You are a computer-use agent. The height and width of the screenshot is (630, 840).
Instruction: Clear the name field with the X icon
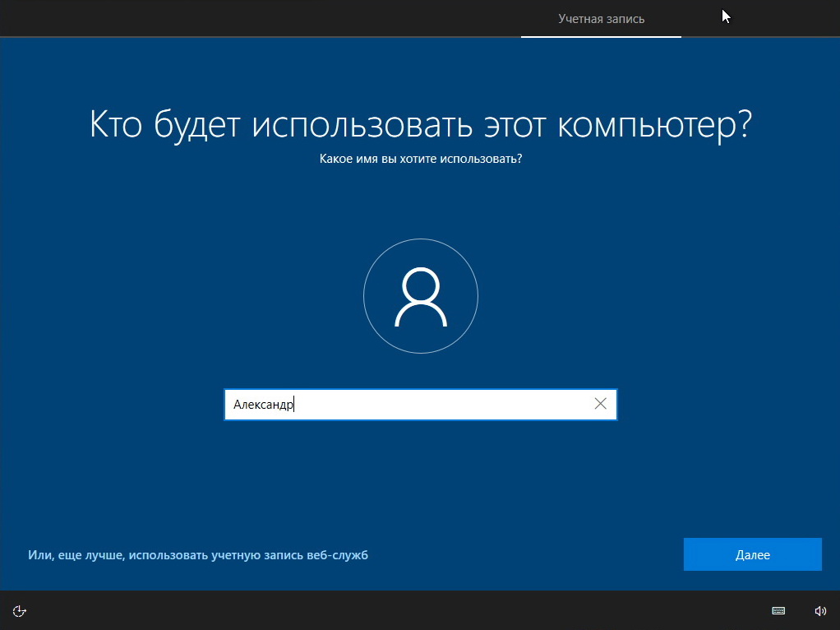point(600,404)
